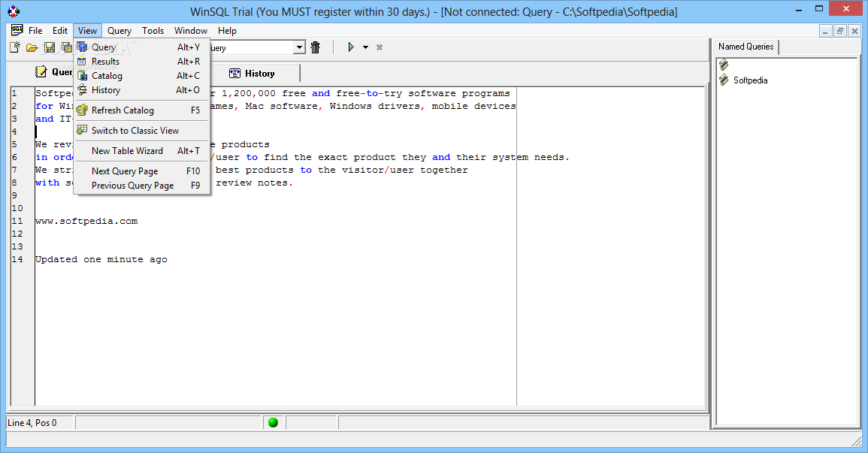Screen dimensions: 868x453
Task: Click the www.softpedia.com text line
Action: click(87, 222)
